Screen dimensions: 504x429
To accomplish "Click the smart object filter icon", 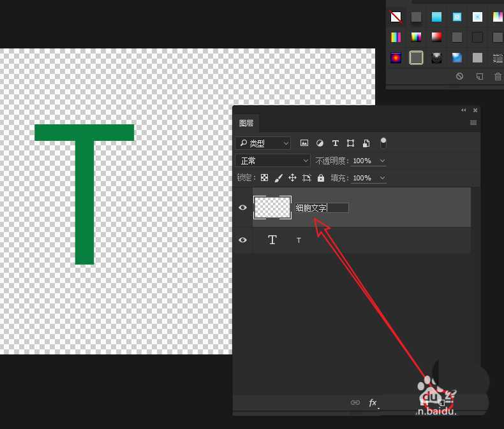I will (x=366, y=143).
